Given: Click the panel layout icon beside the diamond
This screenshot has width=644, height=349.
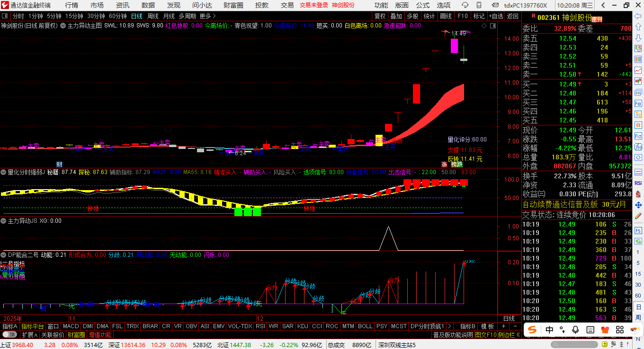Looking at the screenshot, I should tap(493, 26).
